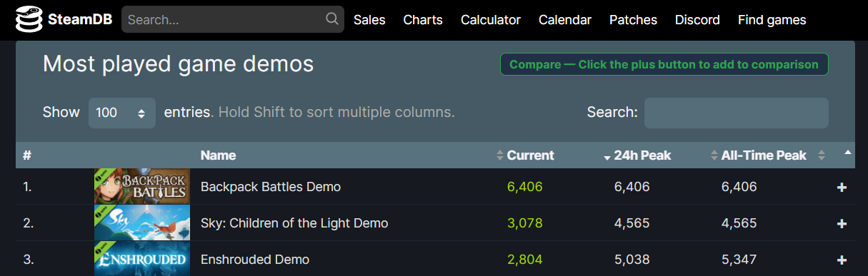This screenshot has height=276, width=868.
Task: Open Backpack Battles thumbnail image
Action: pos(142,186)
